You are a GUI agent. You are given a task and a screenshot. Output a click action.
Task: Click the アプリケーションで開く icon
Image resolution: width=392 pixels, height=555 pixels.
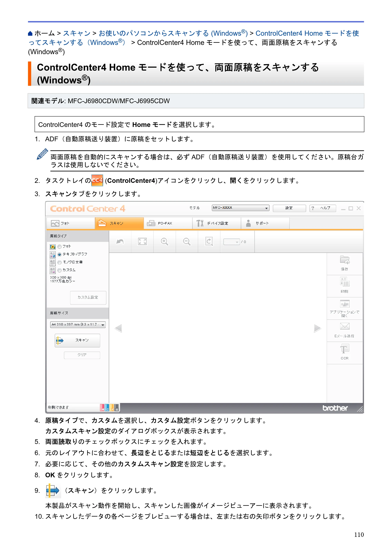[x=345, y=304]
